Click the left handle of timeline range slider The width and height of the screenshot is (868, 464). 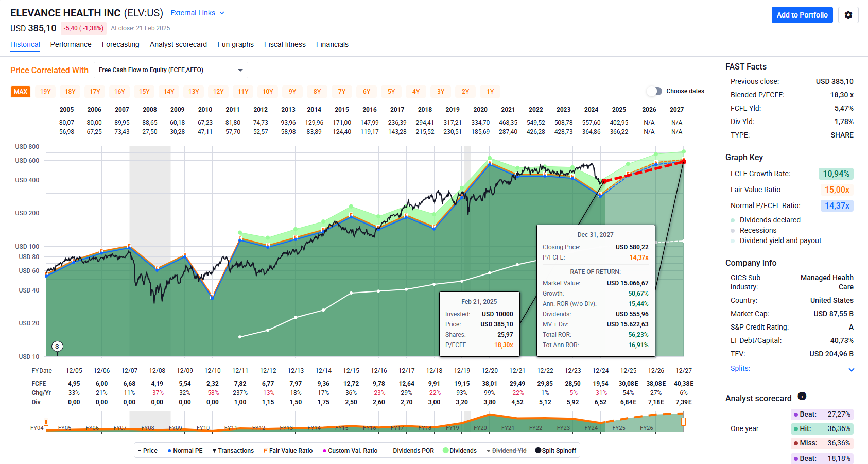point(46,422)
